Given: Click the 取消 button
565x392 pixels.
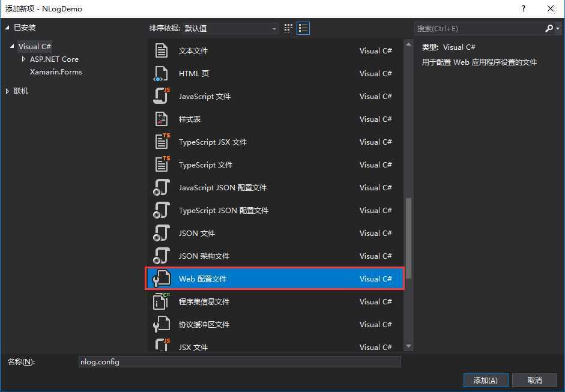Looking at the screenshot, I should 535,380.
